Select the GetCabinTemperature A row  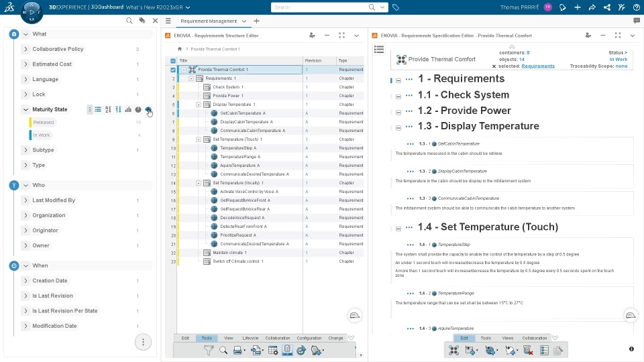[x=271, y=113]
